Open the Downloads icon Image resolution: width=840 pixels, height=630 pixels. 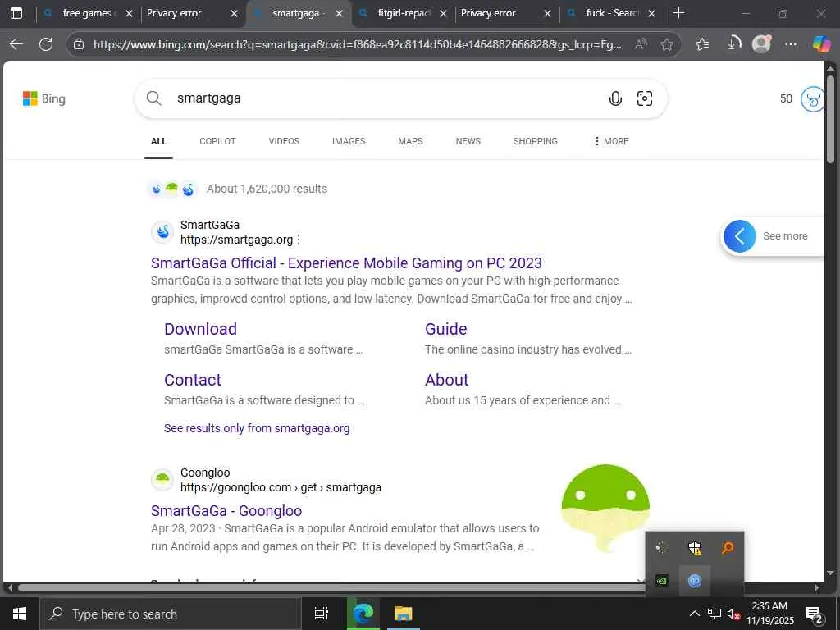pyautogui.click(x=733, y=43)
